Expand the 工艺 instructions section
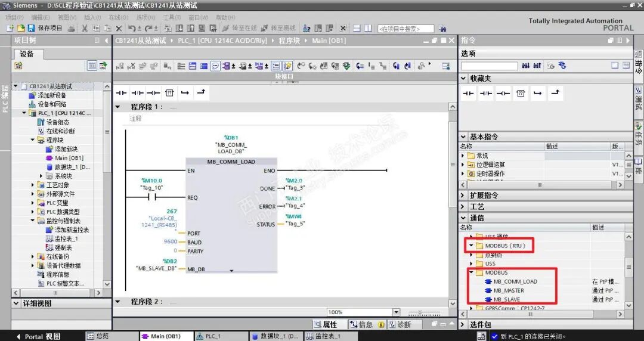The width and height of the screenshot is (644, 341). [464, 207]
